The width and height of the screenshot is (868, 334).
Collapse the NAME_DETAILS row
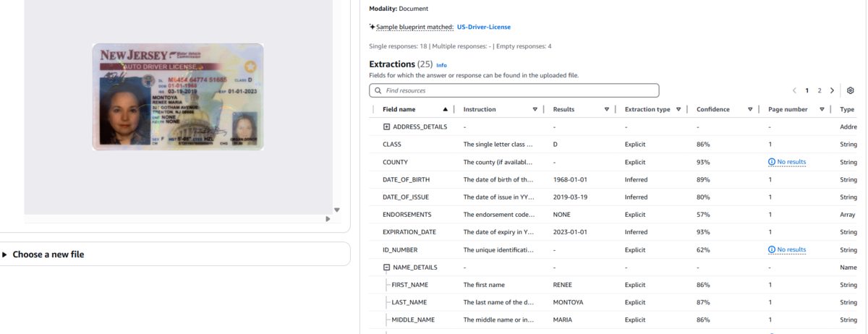coord(386,267)
